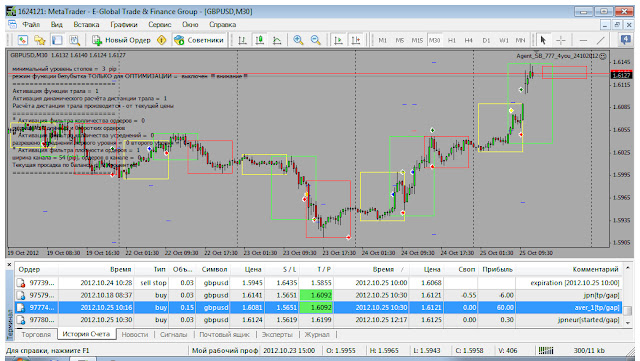This screenshot has height=361, width=640.
Task: Select the D1 timeframe button
Action: click(486, 40)
